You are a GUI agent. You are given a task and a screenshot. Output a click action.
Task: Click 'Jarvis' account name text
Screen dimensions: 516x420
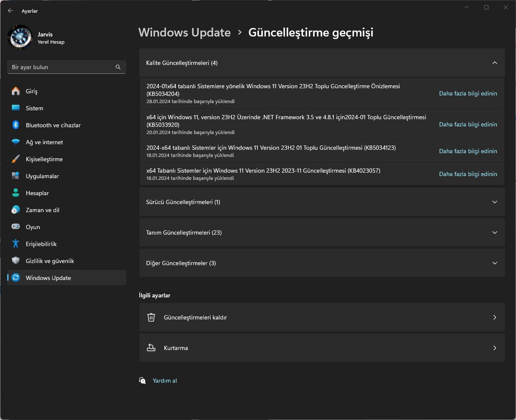click(45, 34)
